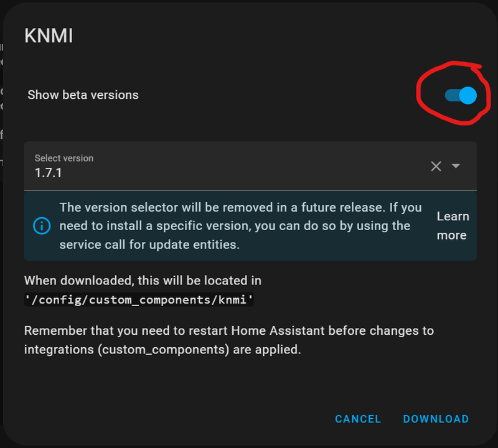Click the dimmed background left of the dialog
Viewport: 498px width, 448px height.
coord(2,249)
